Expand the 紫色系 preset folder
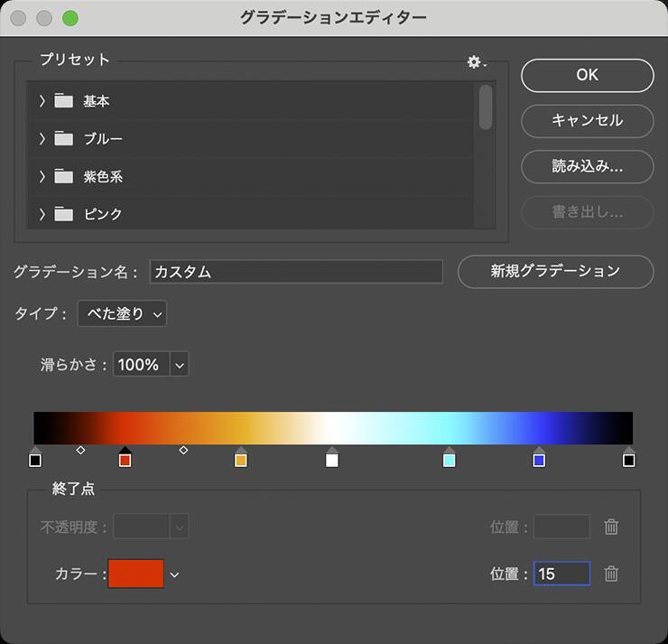This screenshot has width=668, height=644. click(42, 177)
